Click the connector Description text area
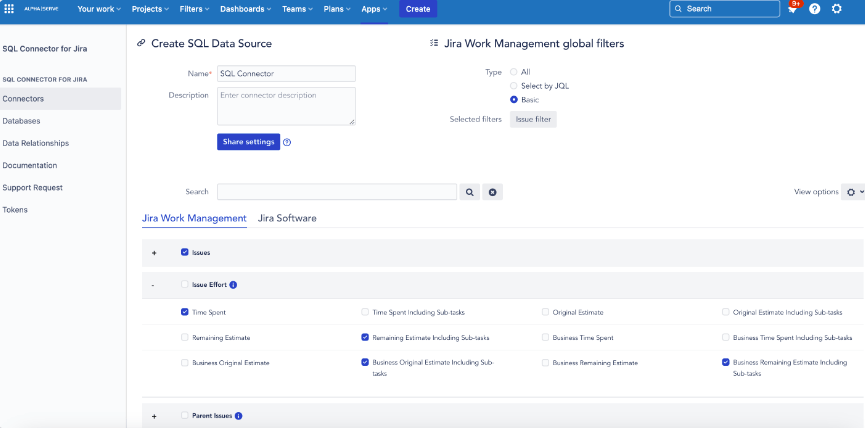 pyautogui.click(x=286, y=106)
